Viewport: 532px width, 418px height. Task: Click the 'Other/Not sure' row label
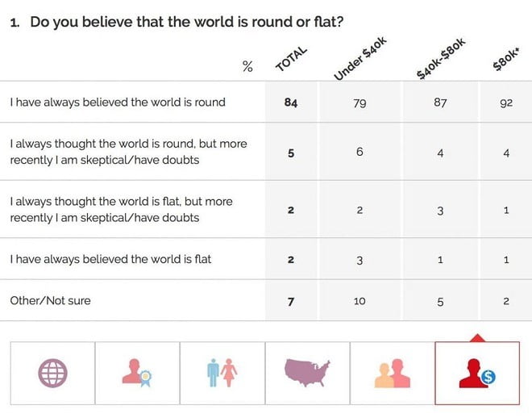point(50,300)
